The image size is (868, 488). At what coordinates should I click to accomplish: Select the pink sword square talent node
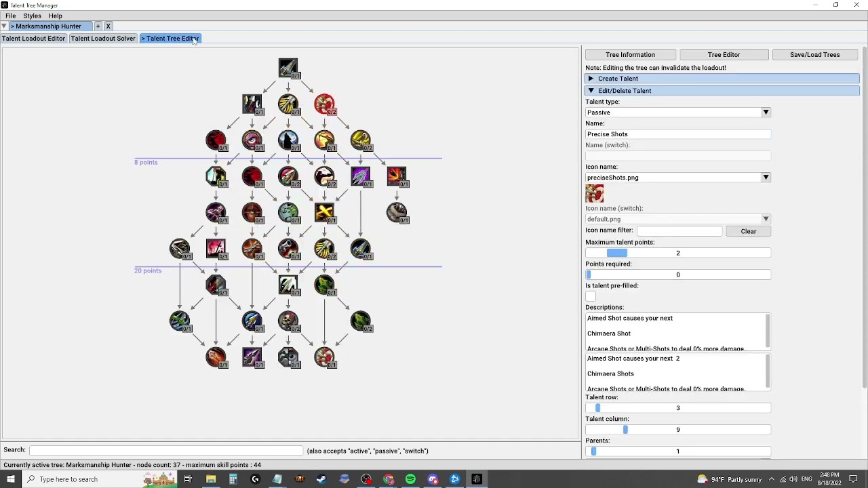(x=216, y=249)
